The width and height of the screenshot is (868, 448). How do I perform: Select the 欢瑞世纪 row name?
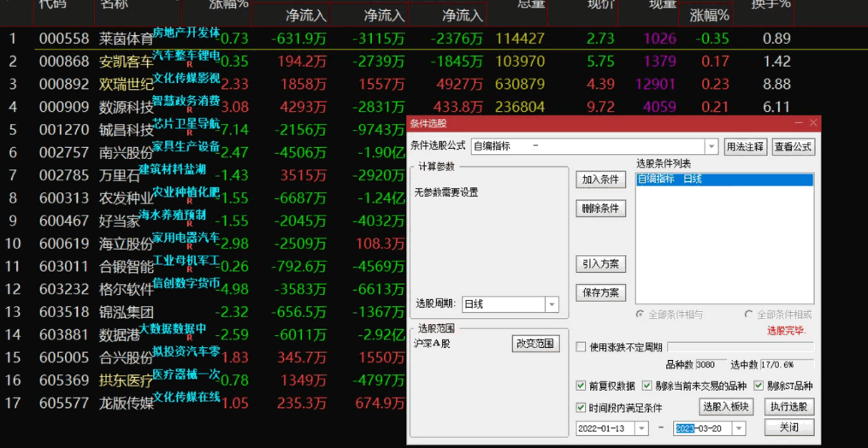(127, 84)
